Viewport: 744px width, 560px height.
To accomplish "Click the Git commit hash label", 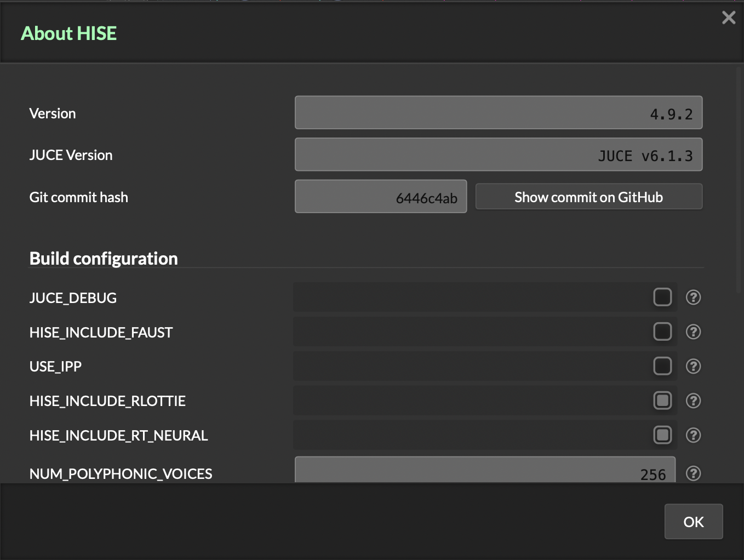I will pyautogui.click(x=79, y=197).
